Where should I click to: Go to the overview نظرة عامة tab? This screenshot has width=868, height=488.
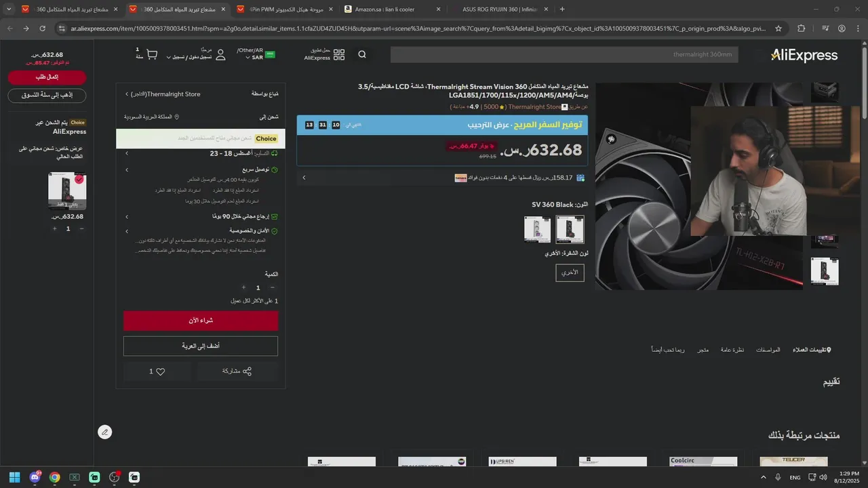pos(732,350)
